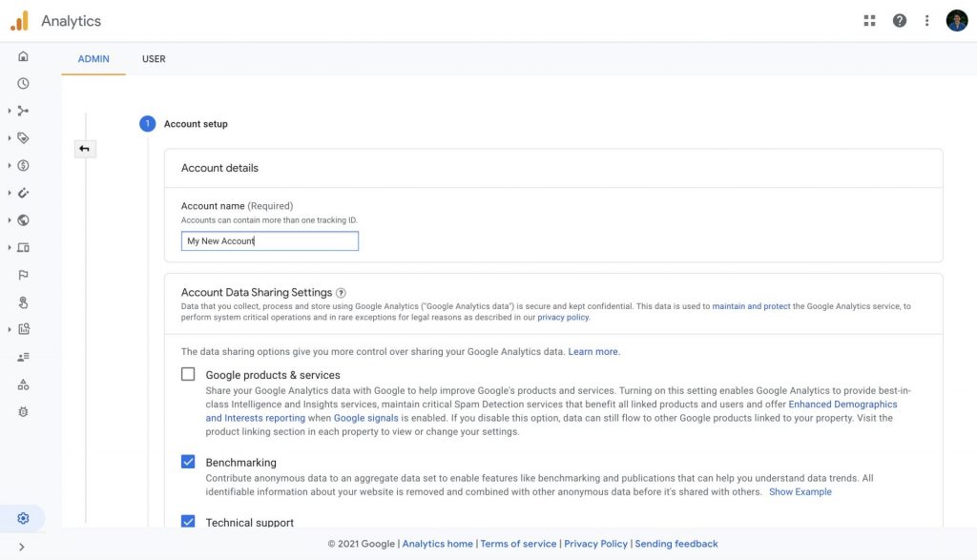The height and width of the screenshot is (560, 977).
Task: Uncheck the Benchmarking checkbox
Action: (x=188, y=462)
